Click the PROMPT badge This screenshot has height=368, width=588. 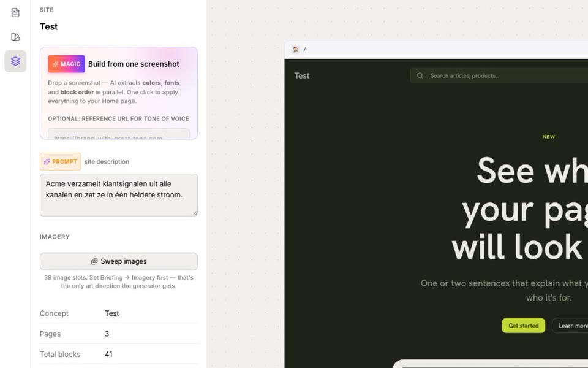click(61, 161)
